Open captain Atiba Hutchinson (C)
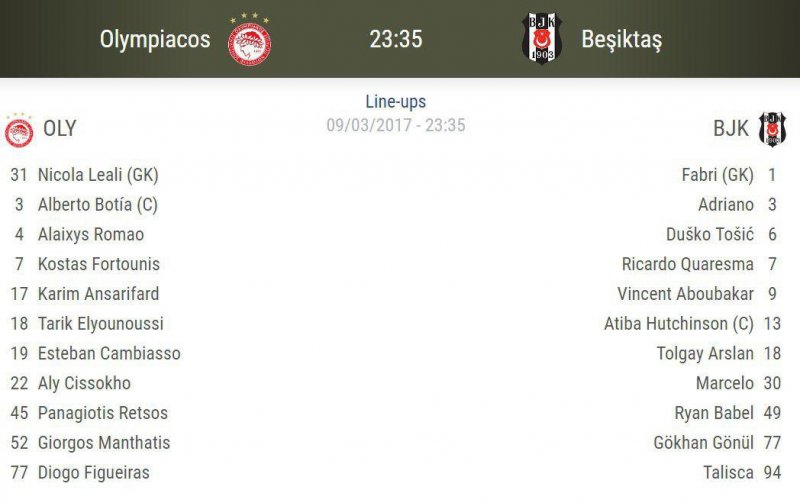 coord(679,324)
